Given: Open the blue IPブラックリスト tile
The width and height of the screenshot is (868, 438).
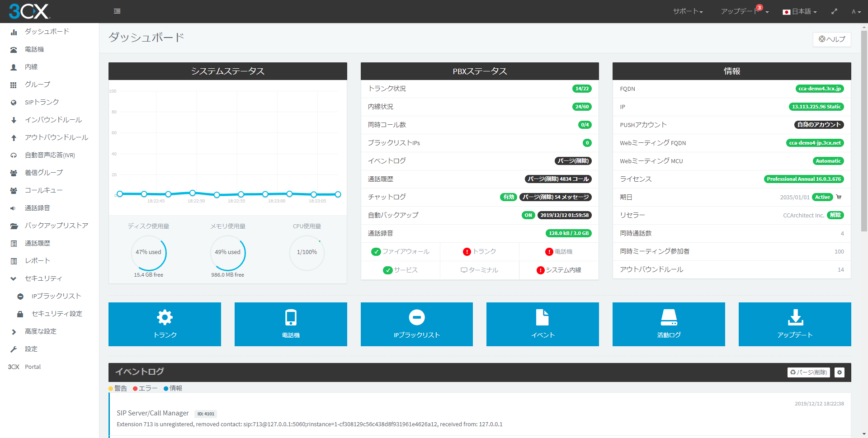Looking at the screenshot, I should pyautogui.click(x=416, y=324).
